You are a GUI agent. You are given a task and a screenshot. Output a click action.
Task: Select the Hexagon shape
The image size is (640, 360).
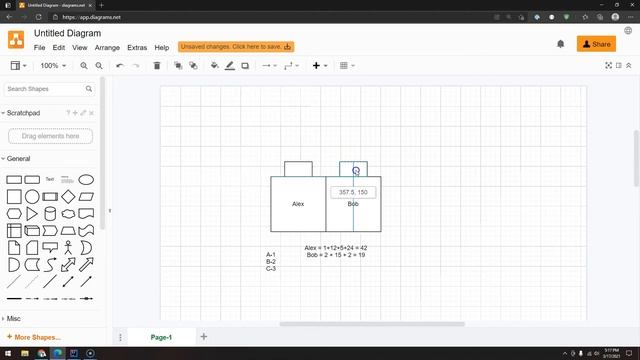(14, 213)
